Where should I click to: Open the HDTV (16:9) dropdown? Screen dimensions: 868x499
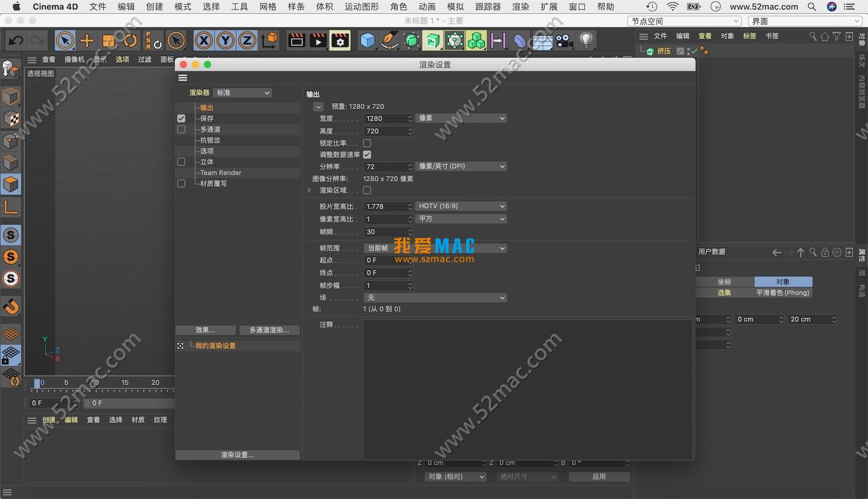461,206
